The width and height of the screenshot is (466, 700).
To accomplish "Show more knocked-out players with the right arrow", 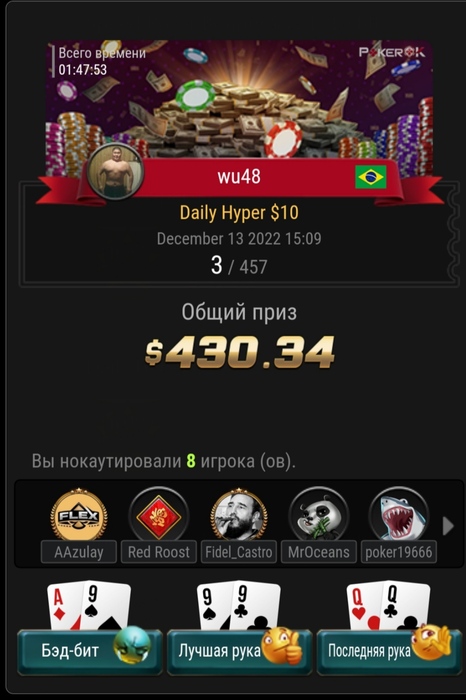I will [x=448, y=526].
